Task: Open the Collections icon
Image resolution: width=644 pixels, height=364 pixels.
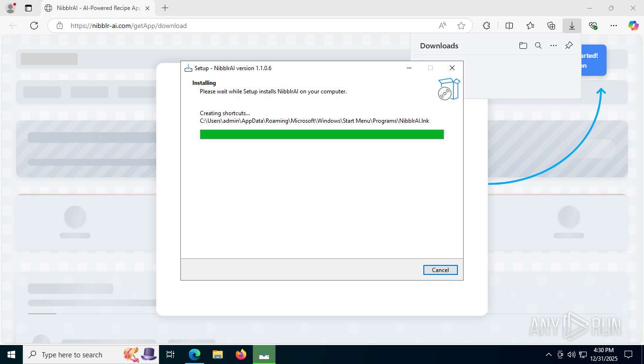Action: tap(551, 26)
